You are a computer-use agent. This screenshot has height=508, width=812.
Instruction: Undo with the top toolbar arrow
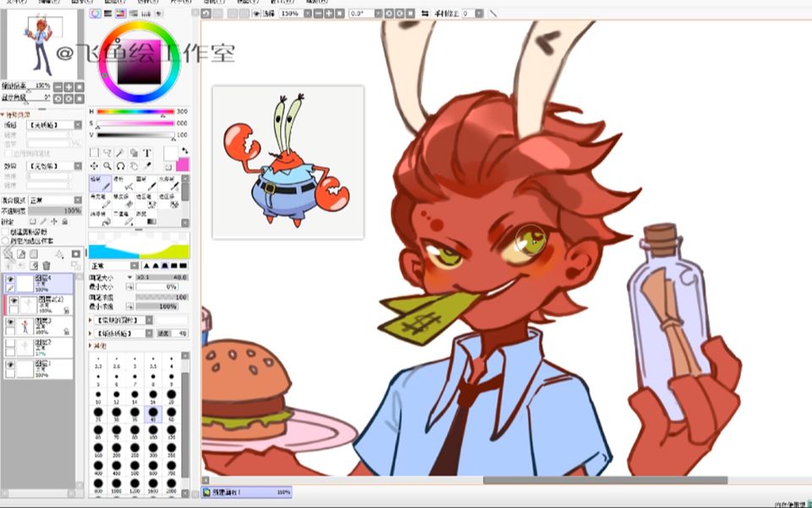[206, 14]
